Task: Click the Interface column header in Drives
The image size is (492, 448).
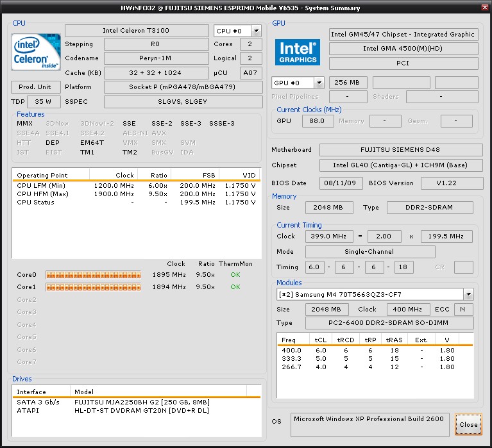Action: [41, 392]
